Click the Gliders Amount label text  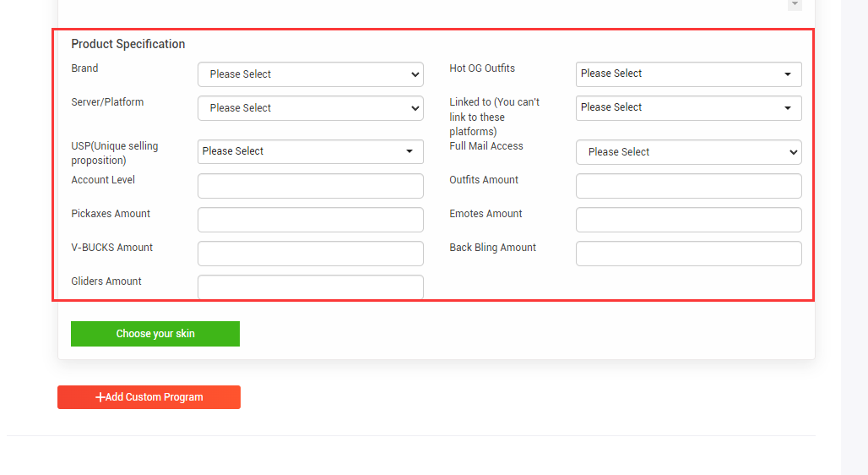106,281
